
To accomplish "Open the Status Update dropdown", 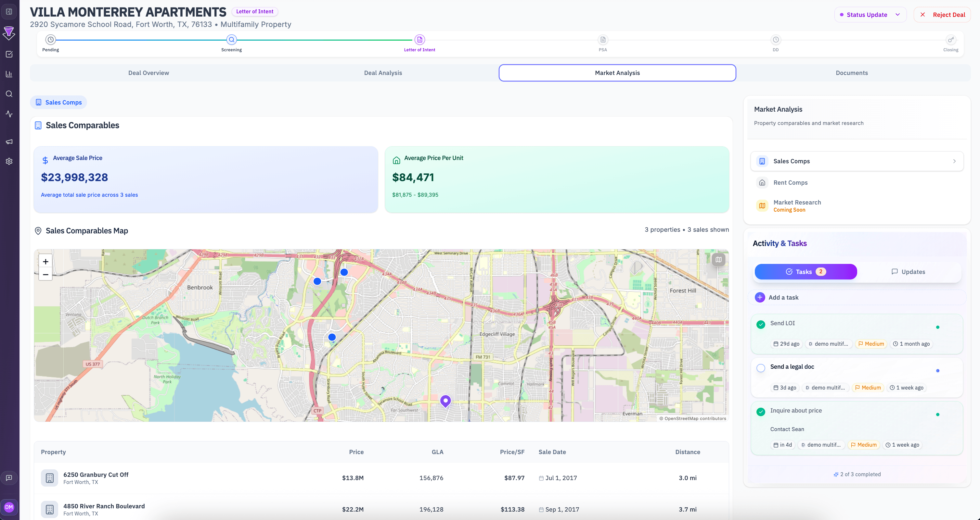I will tap(870, 14).
